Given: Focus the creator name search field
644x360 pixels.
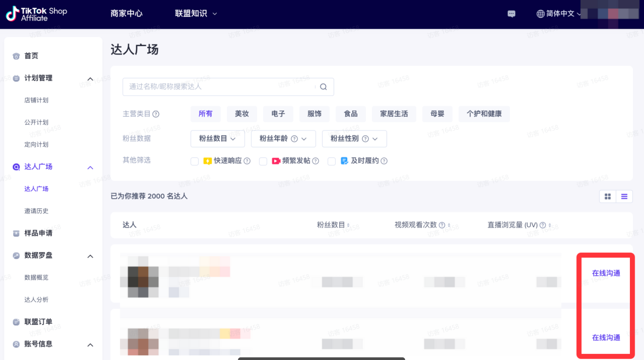Looking at the screenshot, I should pyautogui.click(x=228, y=87).
